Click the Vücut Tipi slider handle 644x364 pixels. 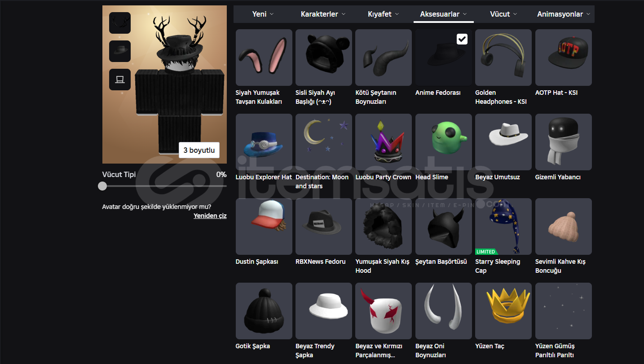point(103,186)
